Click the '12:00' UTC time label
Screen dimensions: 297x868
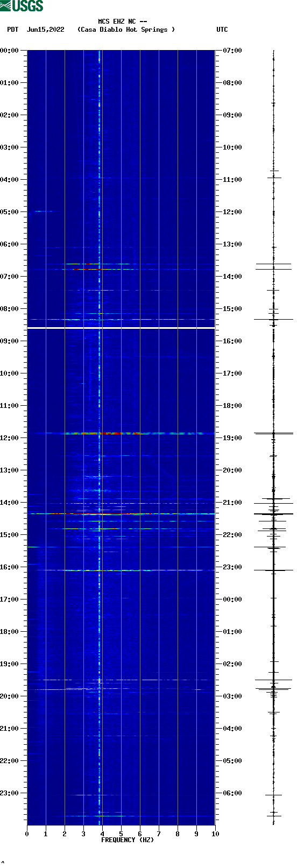point(232,212)
